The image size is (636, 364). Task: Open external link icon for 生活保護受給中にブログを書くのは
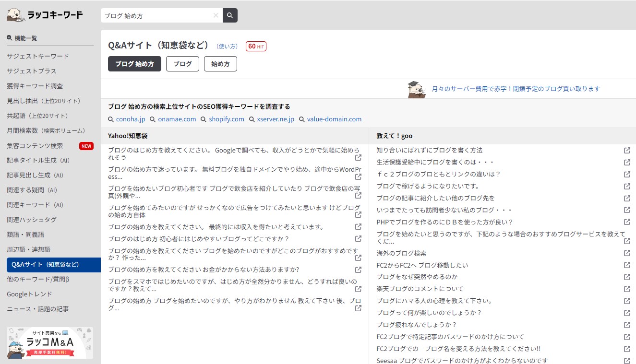click(x=627, y=162)
